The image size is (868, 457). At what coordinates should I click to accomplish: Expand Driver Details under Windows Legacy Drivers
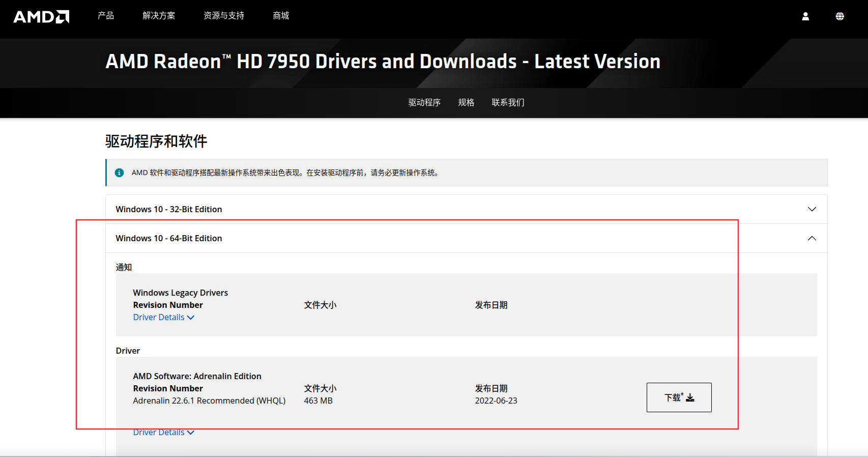point(163,317)
